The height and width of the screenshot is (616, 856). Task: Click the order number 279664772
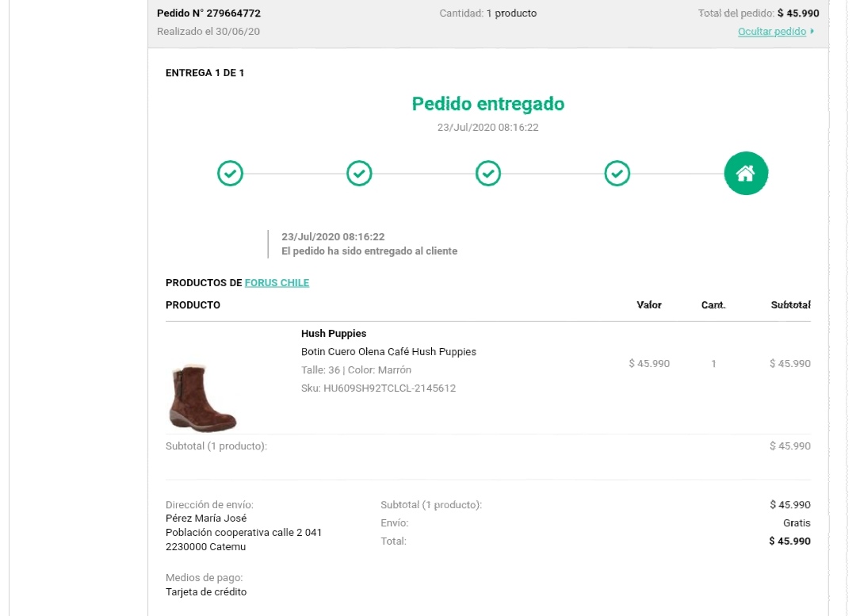[234, 13]
